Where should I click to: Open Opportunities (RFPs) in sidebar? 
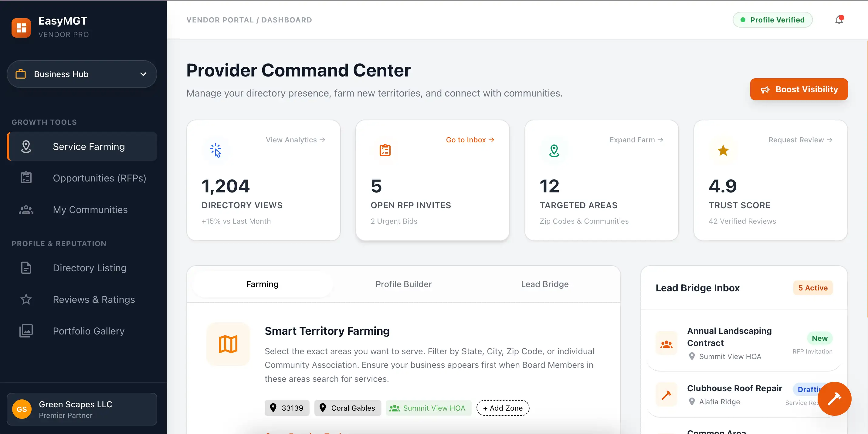(100, 178)
